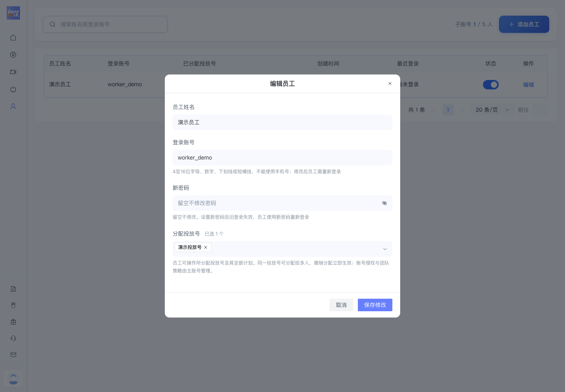This screenshot has height=392, width=565.
Task: Click the 取消 button
Action: pos(341,305)
